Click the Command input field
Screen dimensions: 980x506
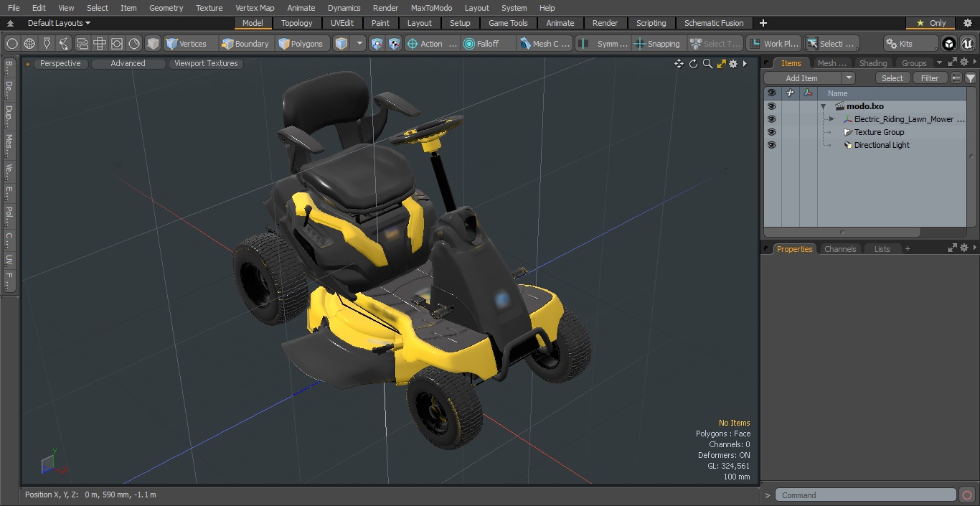(865, 495)
